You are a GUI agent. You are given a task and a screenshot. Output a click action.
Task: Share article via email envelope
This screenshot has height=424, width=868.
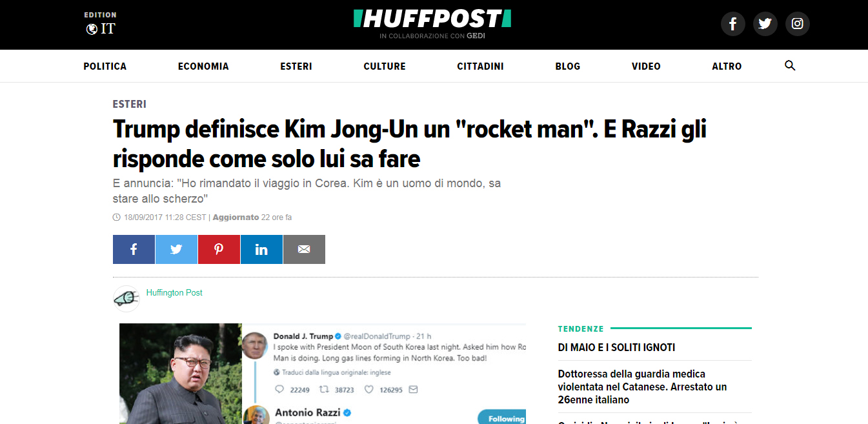(304, 249)
